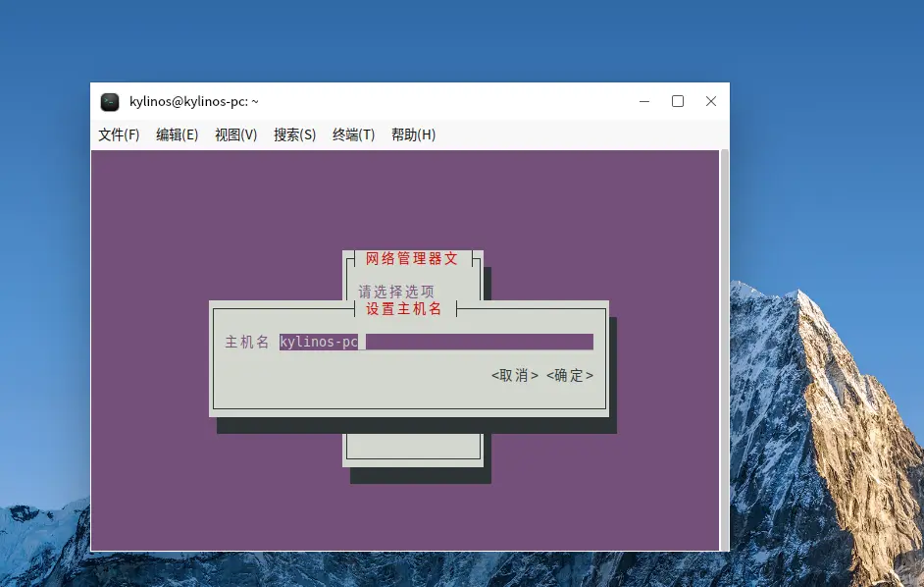Maximize the terminal window
The width and height of the screenshot is (924, 587).
[x=678, y=101]
